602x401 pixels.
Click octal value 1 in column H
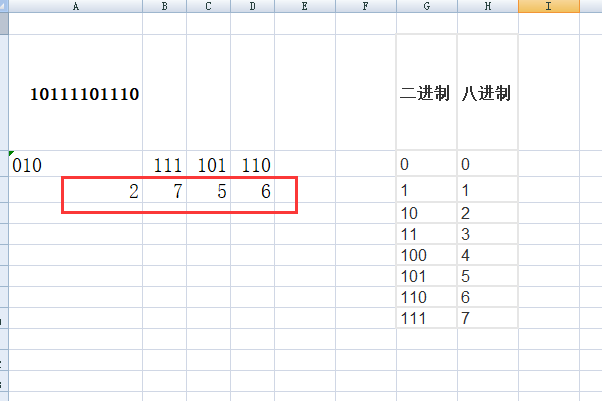pyautogui.click(x=488, y=190)
